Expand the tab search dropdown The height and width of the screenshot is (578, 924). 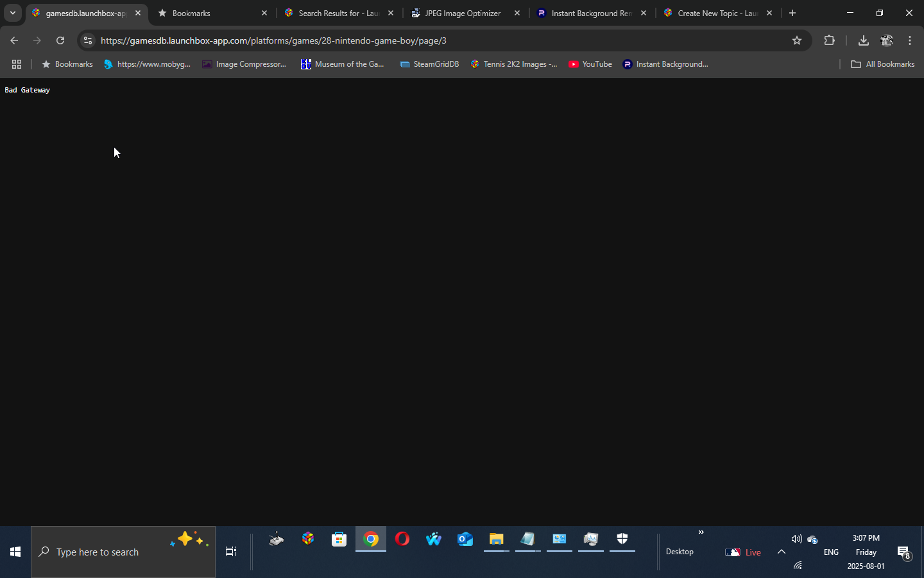(x=13, y=13)
